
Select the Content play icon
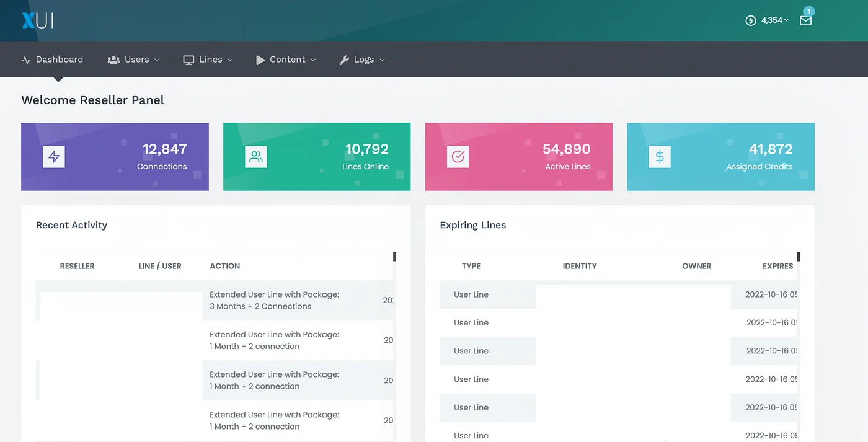pyautogui.click(x=261, y=59)
